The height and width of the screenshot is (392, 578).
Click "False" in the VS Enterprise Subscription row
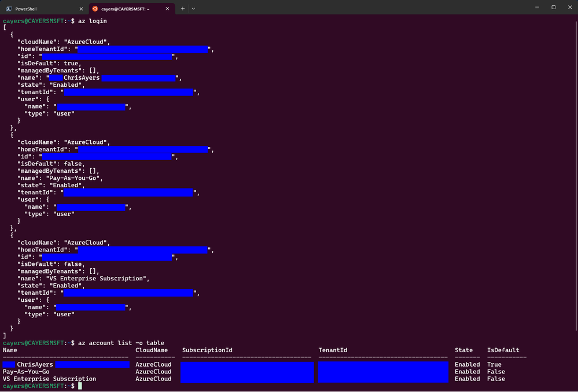click(496, 379)
